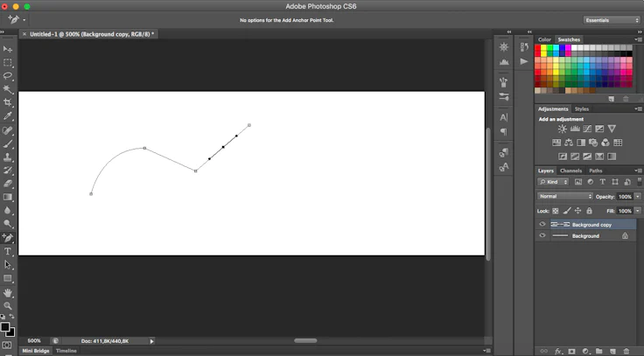Image resolution: width=644 pixels, height=356 pixels.
Task: Select the Rectangular Marquee tool
Action: coord(7,62)
